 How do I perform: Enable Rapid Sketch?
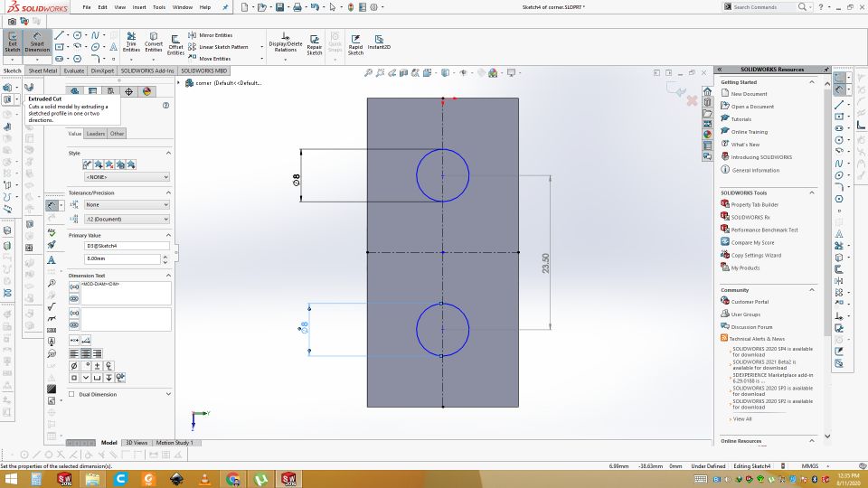[x=355, y=44]
